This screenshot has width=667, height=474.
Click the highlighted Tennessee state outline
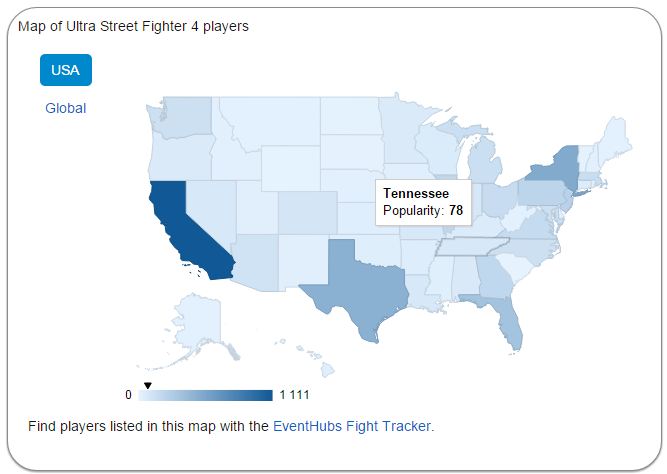(472, 247)
